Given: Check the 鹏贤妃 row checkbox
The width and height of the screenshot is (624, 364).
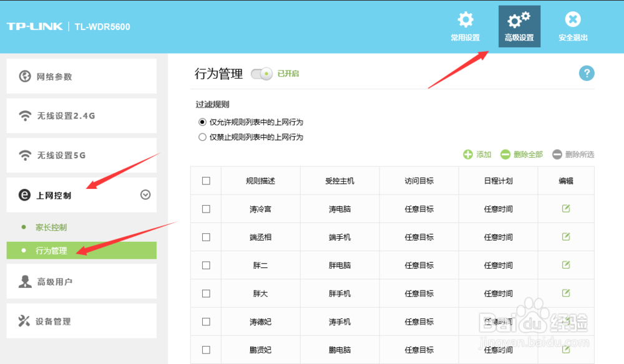Looking at the screenshot, I should point(206,350).
